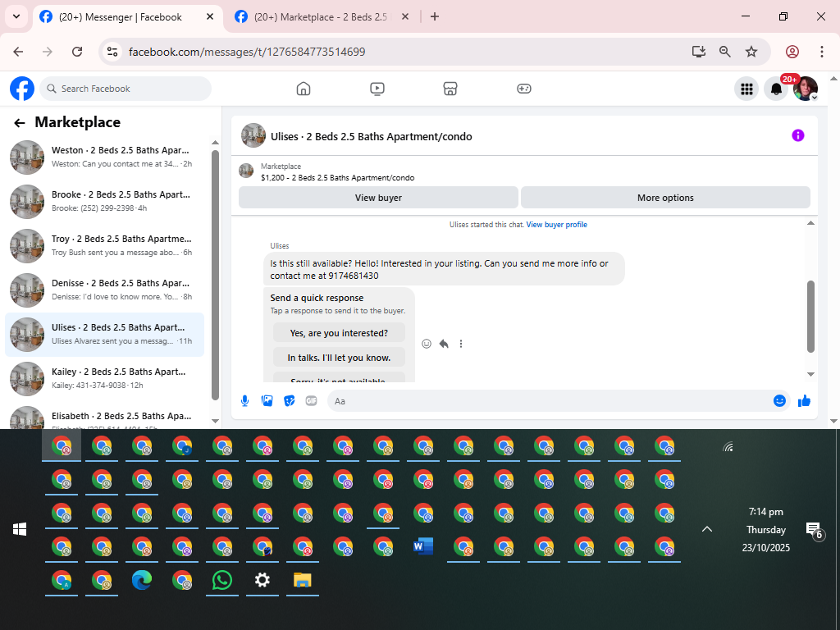Open the tab search dropdown arrow
Screen dimensions: 840x630
pyautogui.click(x=16, y=16)
